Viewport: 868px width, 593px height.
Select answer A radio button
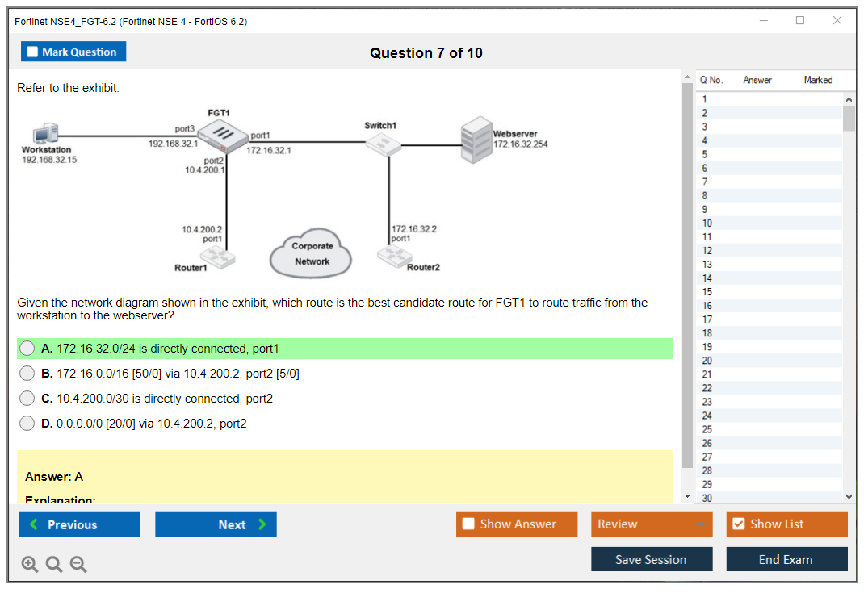27,349
